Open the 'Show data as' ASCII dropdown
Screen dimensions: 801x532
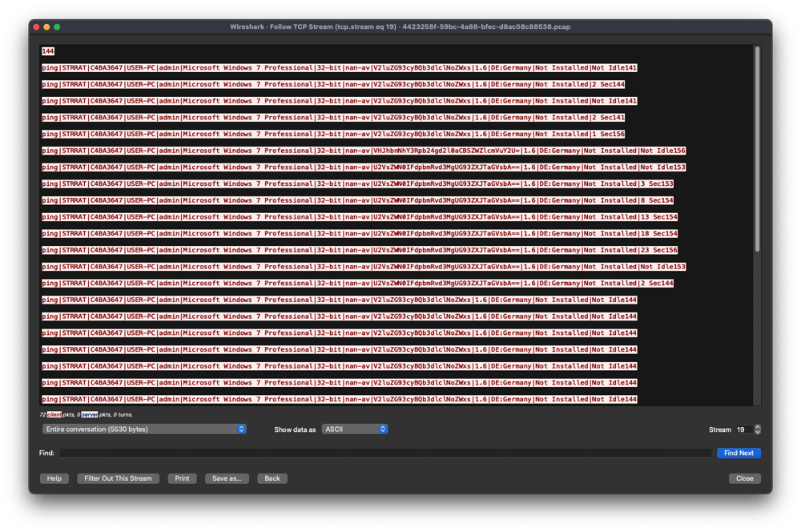click(355, 429)
